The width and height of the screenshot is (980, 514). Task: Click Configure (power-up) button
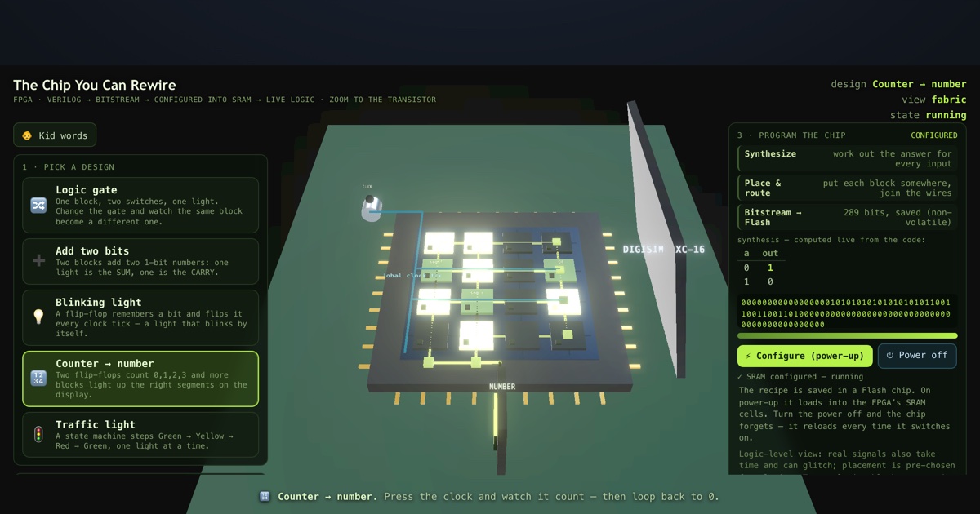tap(804, 356)
